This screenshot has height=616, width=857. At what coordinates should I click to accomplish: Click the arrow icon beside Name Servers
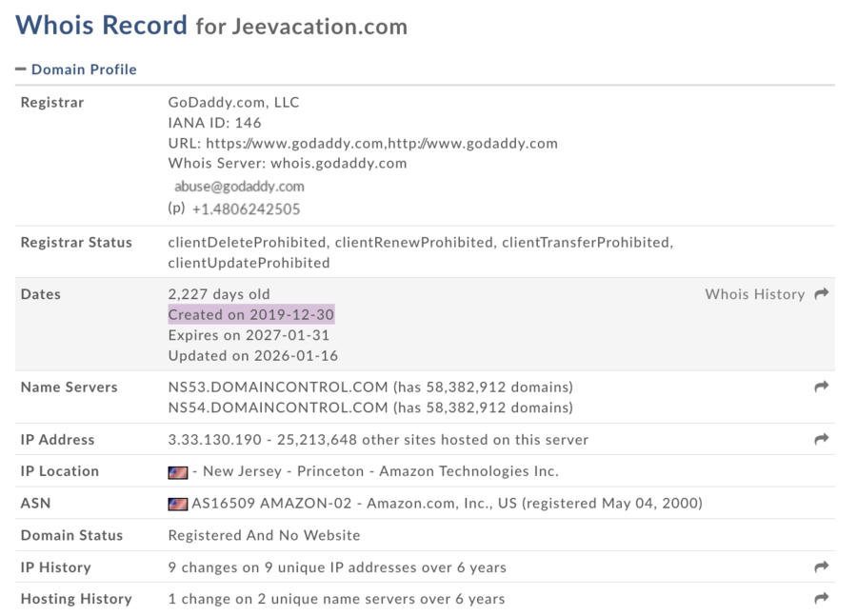821,387
